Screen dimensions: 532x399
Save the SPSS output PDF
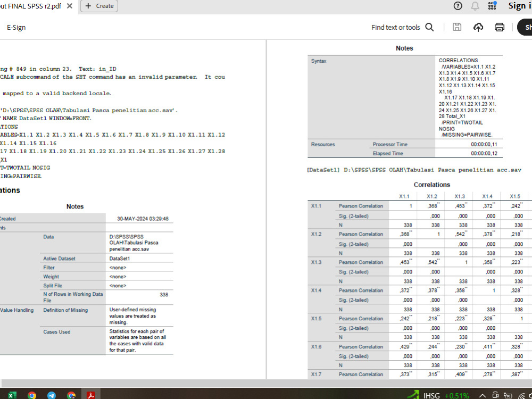pos(456,27)
